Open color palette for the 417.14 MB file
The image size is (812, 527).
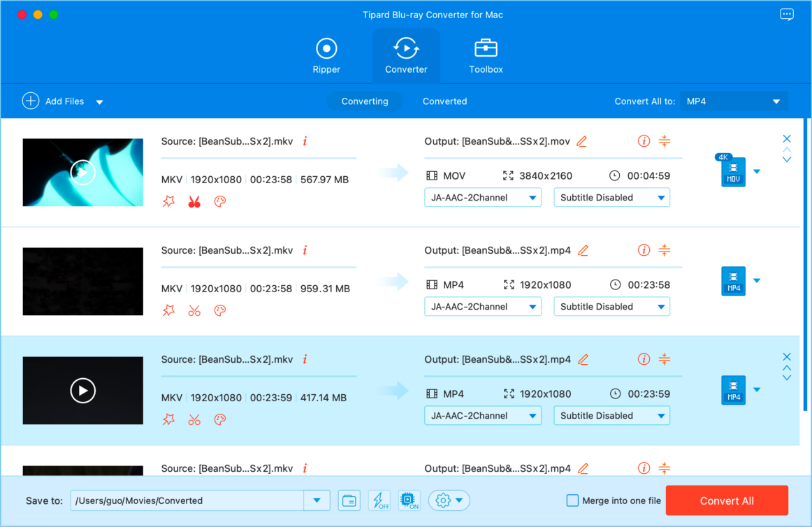pos(220,419)
